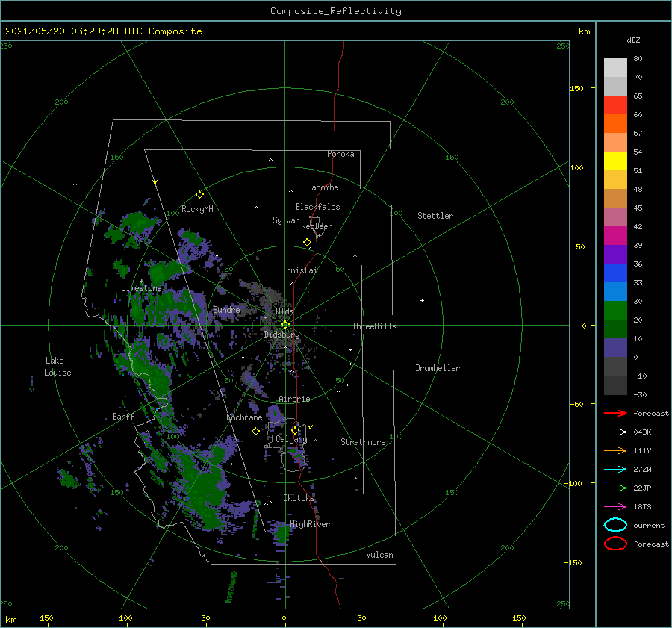This screenshot has width=672, height=628.
Task: Click the Ponoka town label
Action: (340, 154)
